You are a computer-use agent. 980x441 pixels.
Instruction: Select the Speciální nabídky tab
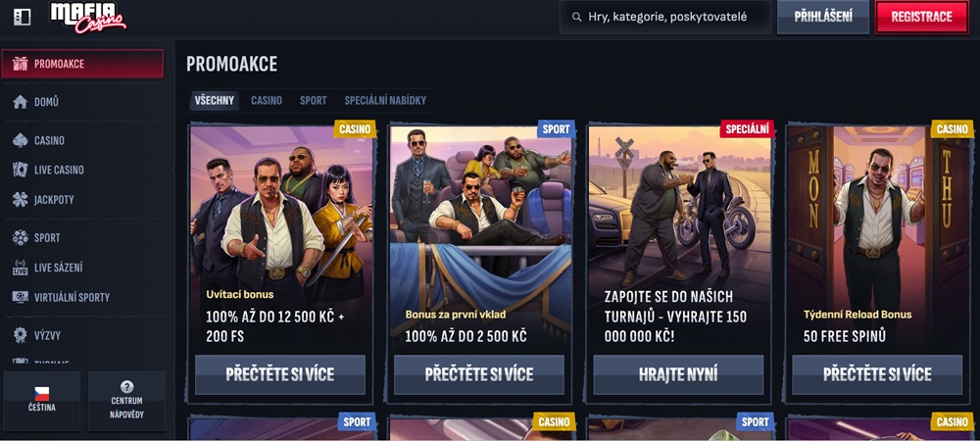(385, 101)
